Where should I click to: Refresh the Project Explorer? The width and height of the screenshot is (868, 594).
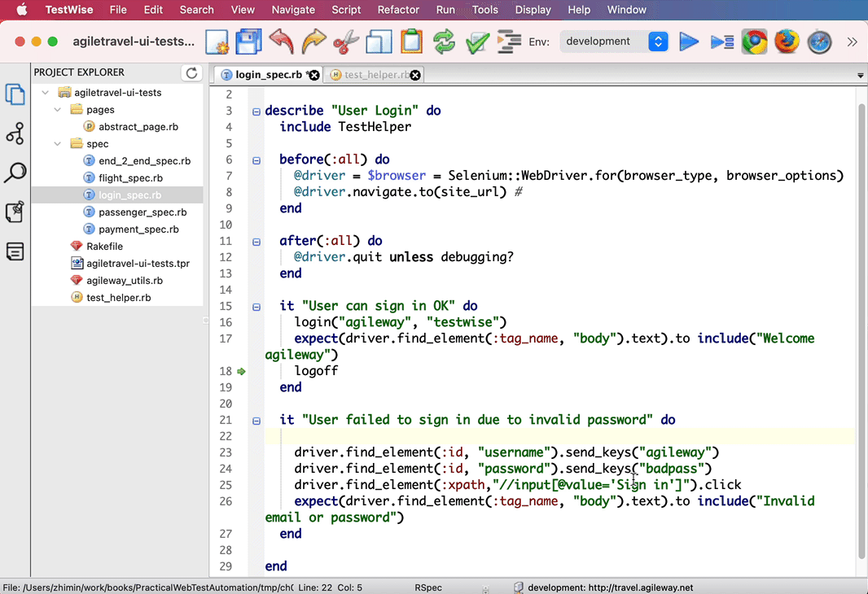191,72
